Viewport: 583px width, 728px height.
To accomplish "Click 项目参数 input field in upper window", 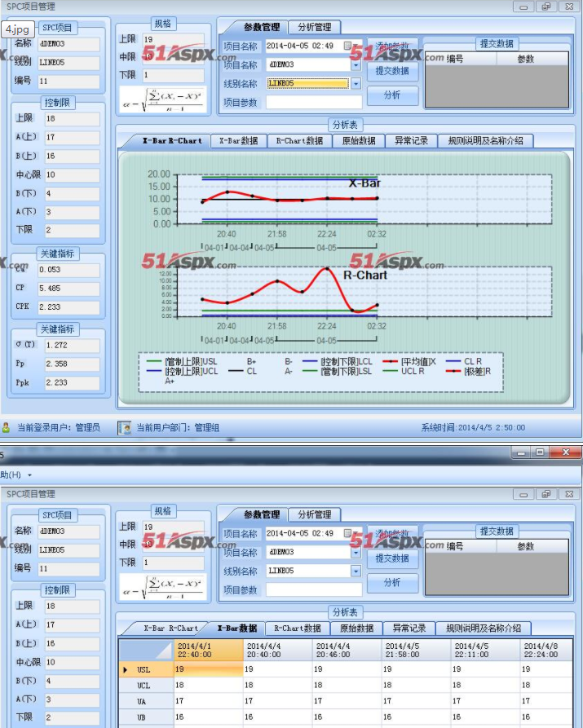I will click(x=314, y=102).
